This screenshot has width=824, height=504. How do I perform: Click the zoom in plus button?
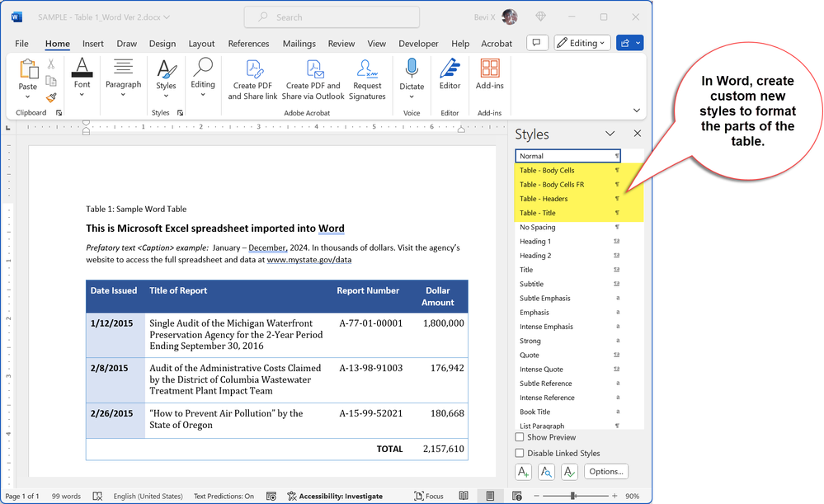(614, 496)
